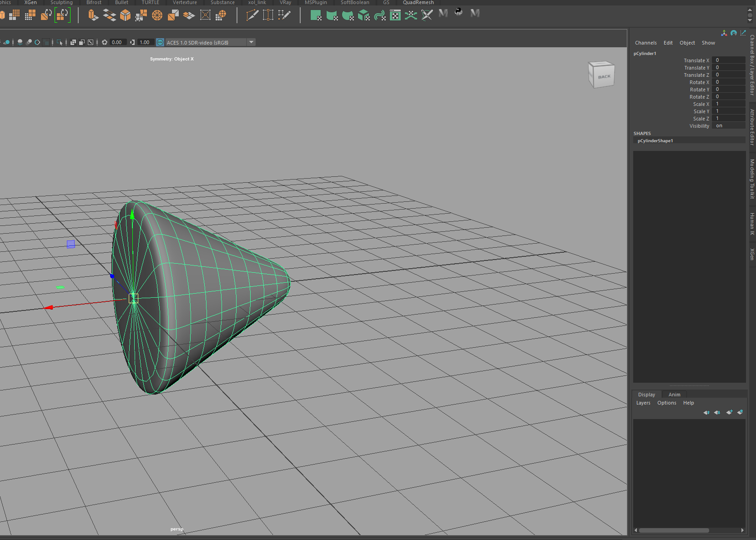
Task: Open the Show menu in Channel Box
Action: 708,43
